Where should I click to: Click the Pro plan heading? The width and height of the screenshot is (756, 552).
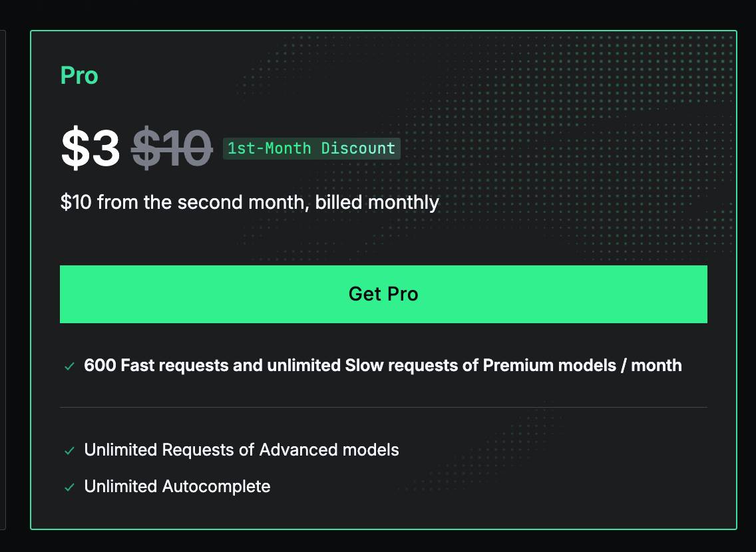pos(79,75)
